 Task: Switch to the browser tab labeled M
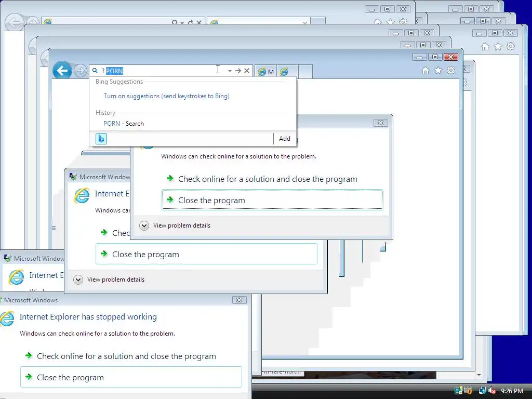(x=265, y=72)
